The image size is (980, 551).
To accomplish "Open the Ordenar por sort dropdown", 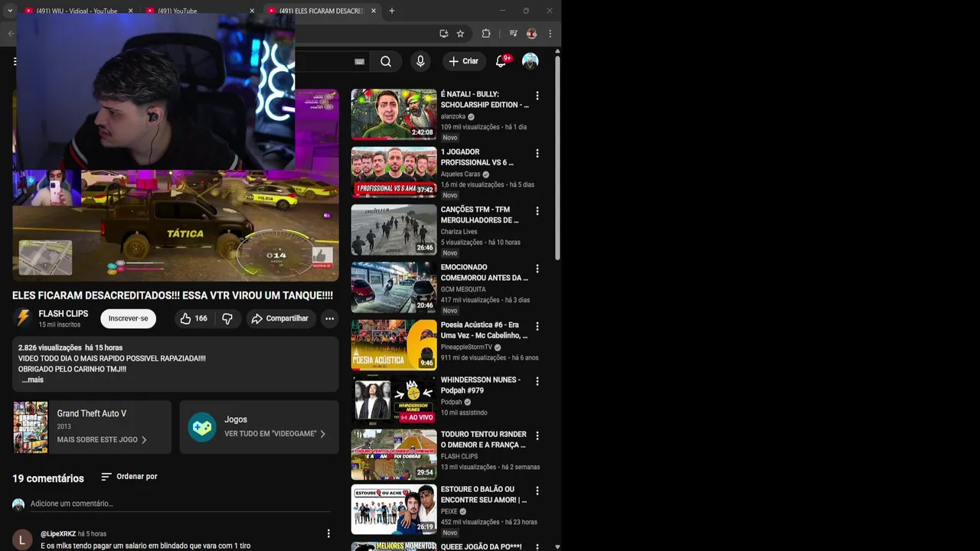I will click(x=129, y=477).
